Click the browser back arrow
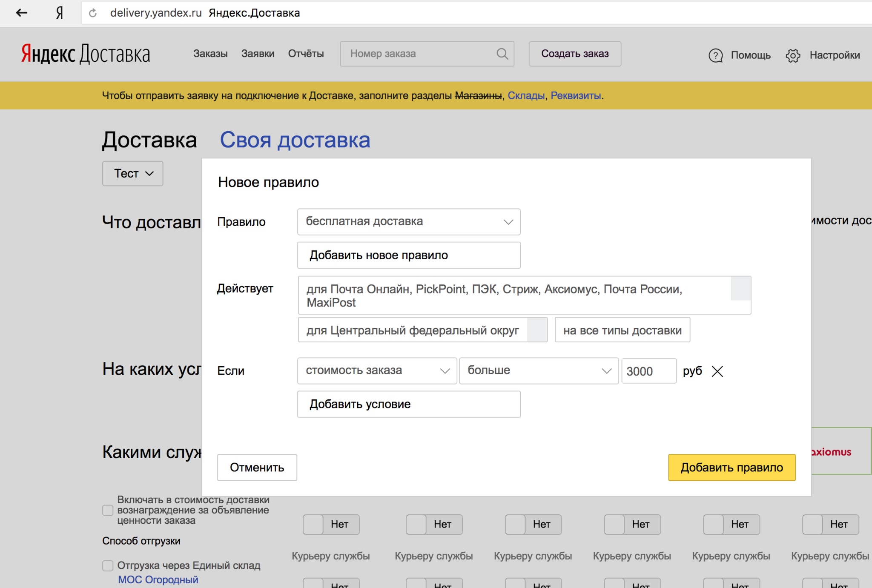The image size is (872, 588). pos(21,13)
